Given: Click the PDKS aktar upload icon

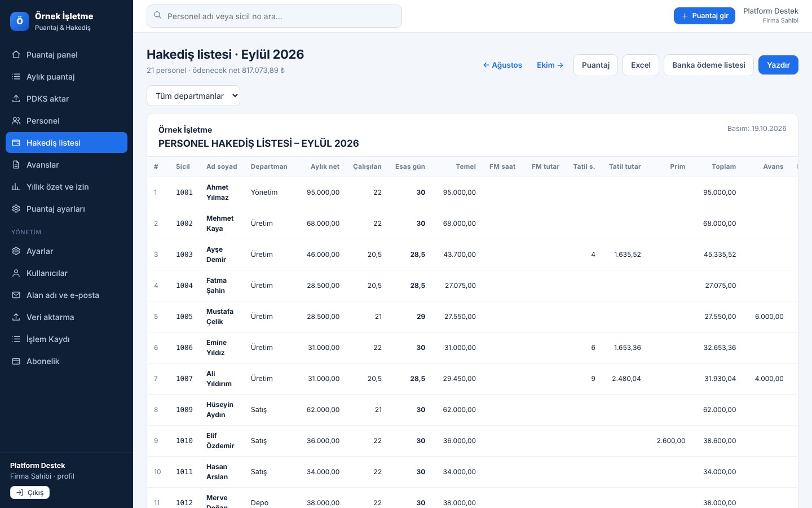Looking at the screenshot, I should 16,99.
